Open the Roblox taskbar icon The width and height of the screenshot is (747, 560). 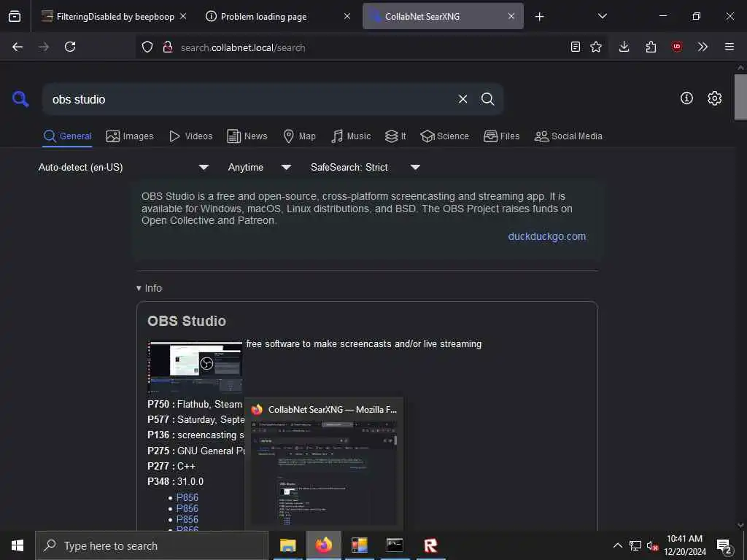(430, 545)
